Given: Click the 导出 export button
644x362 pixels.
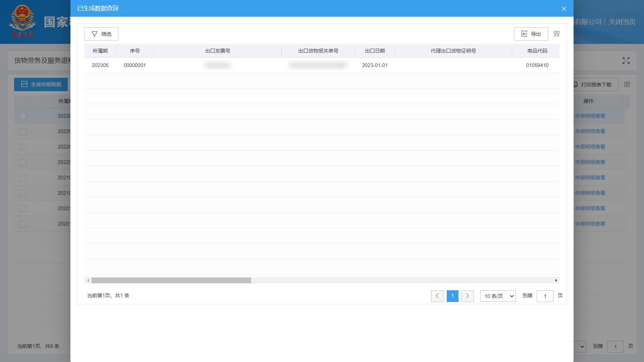Looking at the screenshot, I should [x=531, y=34].
